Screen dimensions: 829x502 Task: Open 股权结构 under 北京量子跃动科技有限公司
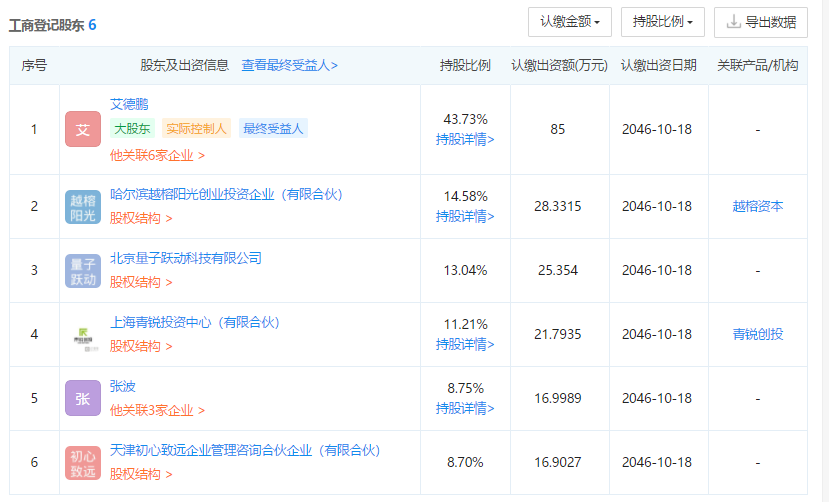[x=141, y=282]
